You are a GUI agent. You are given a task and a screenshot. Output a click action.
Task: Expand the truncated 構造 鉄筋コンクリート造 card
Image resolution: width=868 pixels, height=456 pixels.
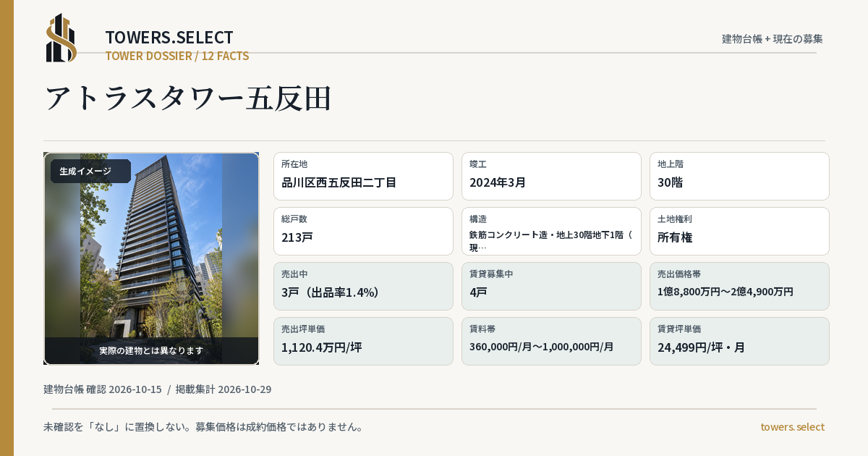[x=551, y=231]
